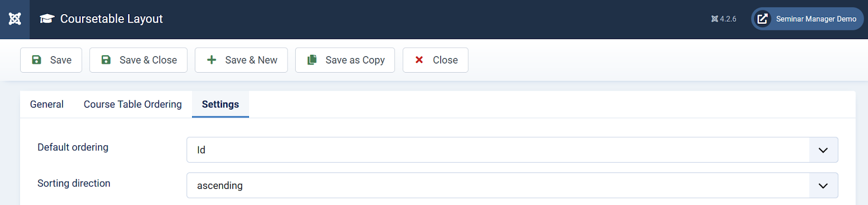Click the Coursetable Layout page title

coord(111,19)
